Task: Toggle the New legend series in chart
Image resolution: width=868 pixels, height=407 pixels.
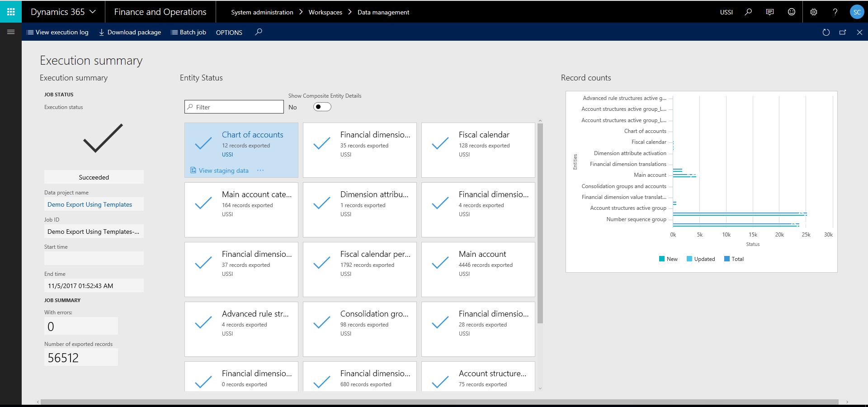Action: [668, 259]
